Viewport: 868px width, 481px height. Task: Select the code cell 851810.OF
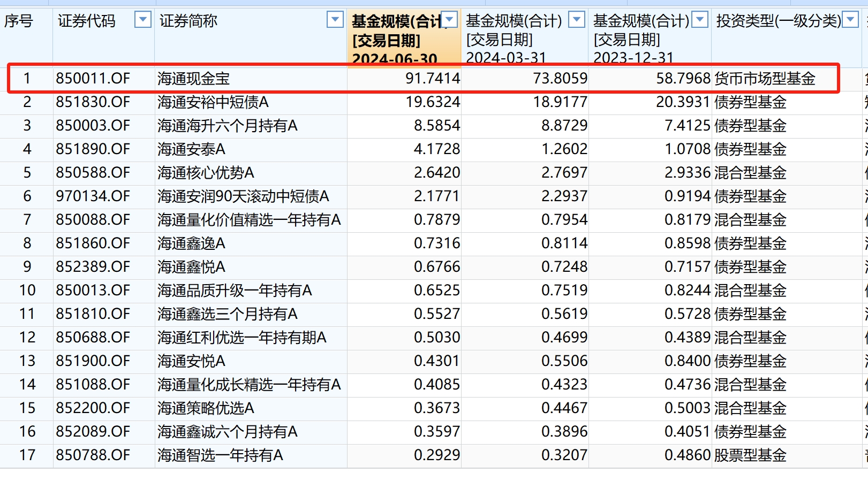[93, 314]
